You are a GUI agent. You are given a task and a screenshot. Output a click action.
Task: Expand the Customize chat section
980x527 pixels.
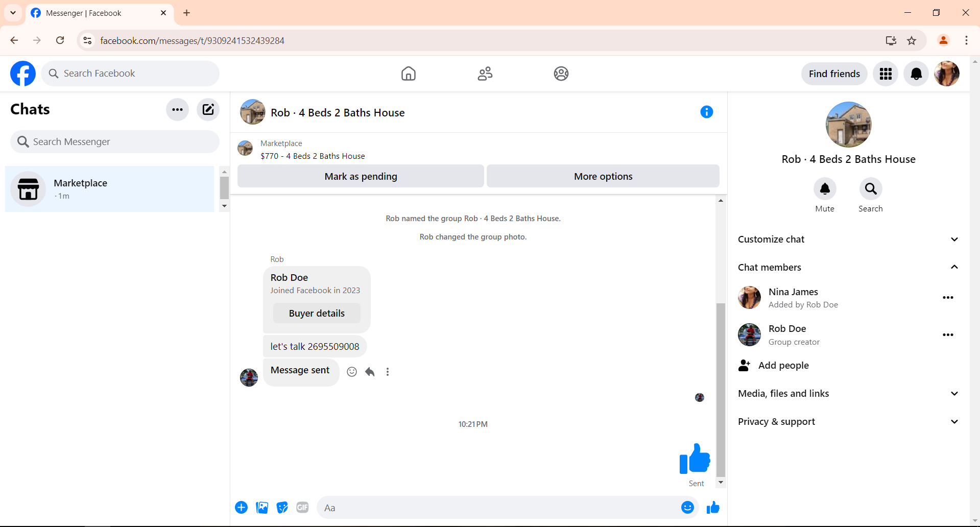click(848, 239)
